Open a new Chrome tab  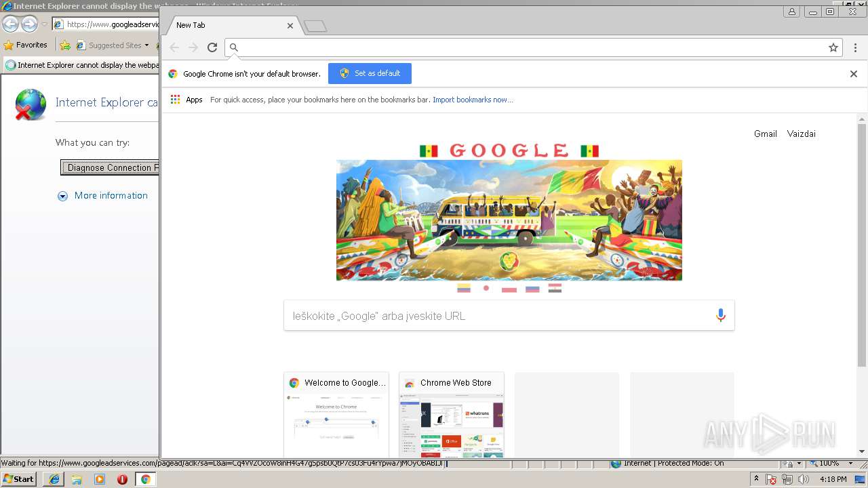click(315, 26)
